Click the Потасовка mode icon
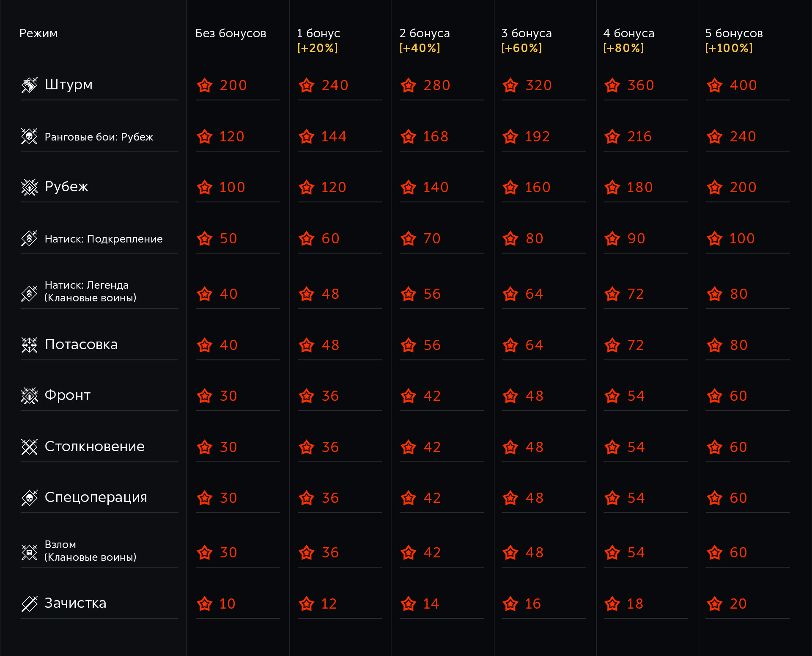The width and height of the screenshot is (812, 656). click(29, 345)
